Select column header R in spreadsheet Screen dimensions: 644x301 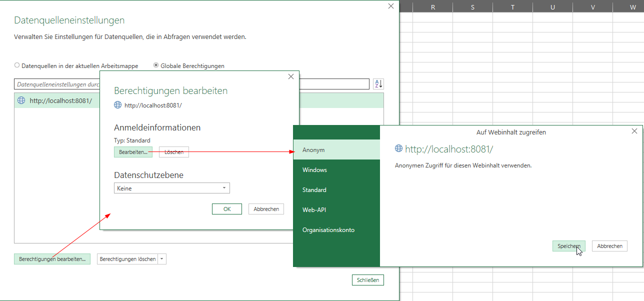432,6
